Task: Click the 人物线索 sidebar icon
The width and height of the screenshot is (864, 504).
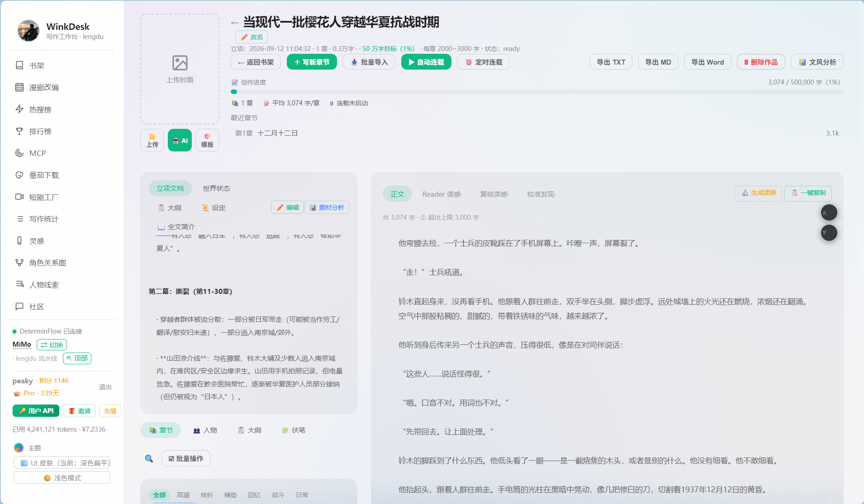Action: (19, 285)
